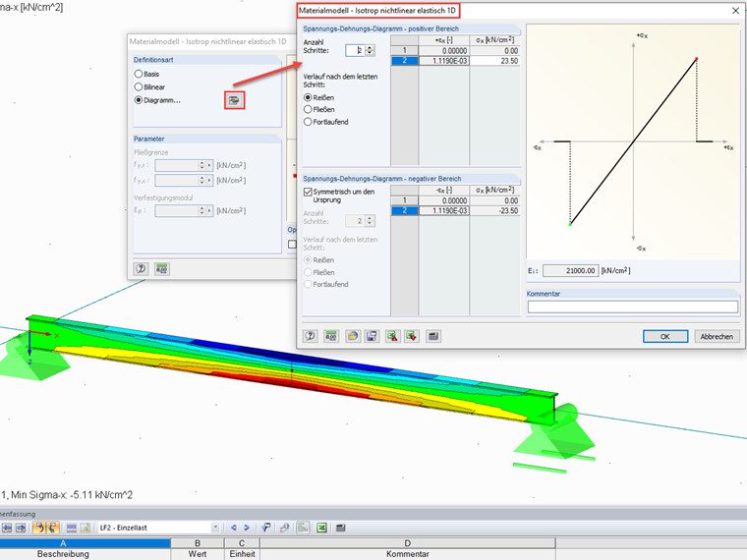Click the result values icon next to filter
The width and height of the screenshot is (747, 560).
(284, 528)
